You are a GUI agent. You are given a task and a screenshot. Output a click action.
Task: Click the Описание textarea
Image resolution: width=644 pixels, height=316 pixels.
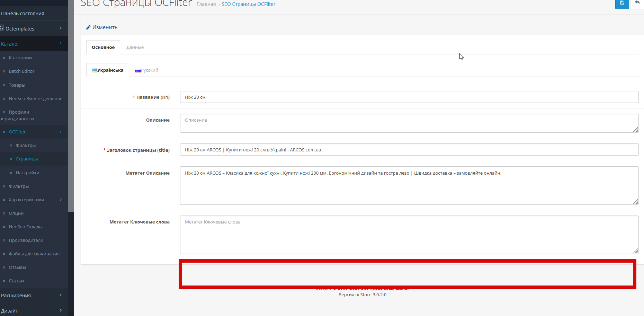[409, 123]
